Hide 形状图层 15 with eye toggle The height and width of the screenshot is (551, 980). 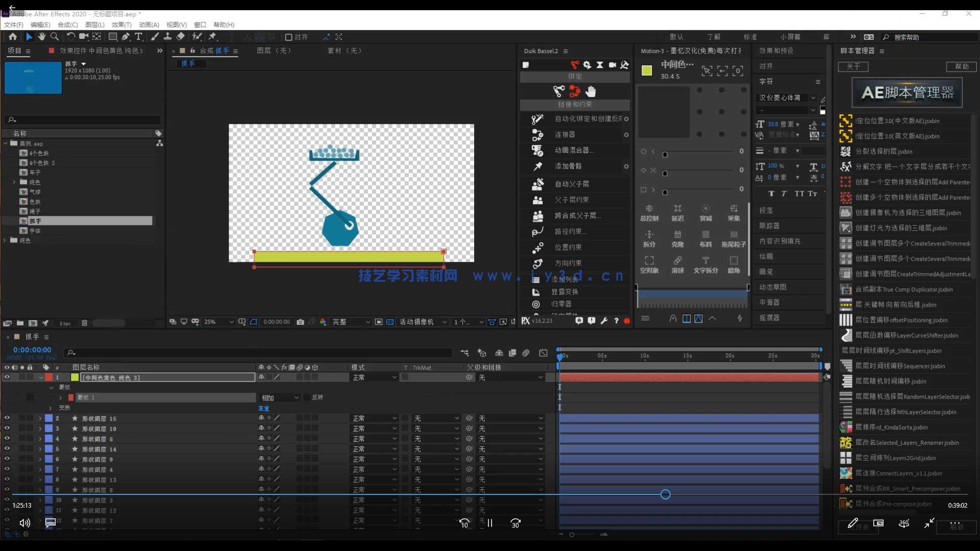click(x=7, y=418)
